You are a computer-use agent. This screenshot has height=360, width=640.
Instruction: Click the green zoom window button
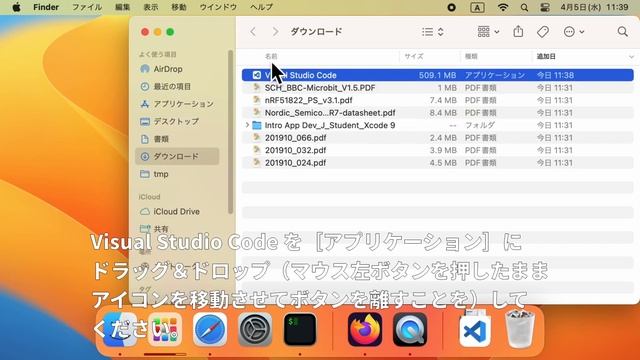[170, 32]
